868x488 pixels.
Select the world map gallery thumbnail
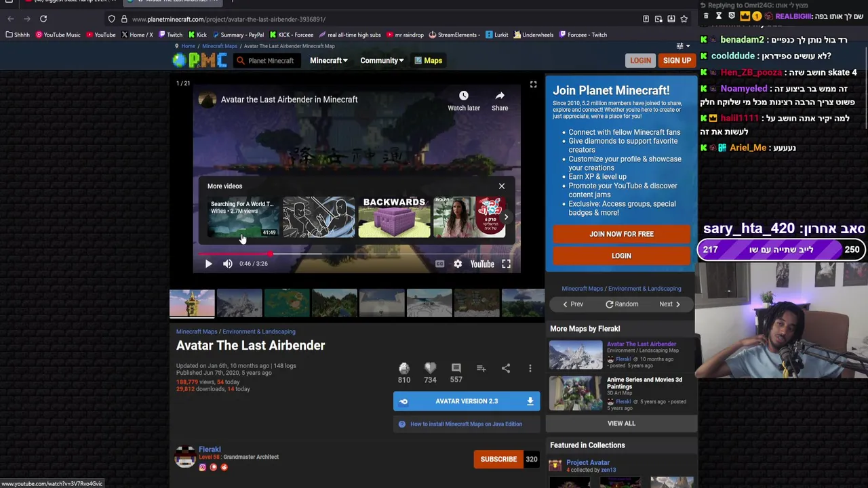click(x=286, y=303)
